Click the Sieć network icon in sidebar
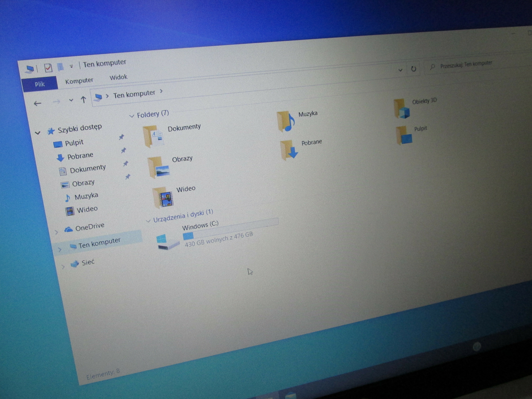The height and width of the screenshot is (399, 532). (75, 264)
